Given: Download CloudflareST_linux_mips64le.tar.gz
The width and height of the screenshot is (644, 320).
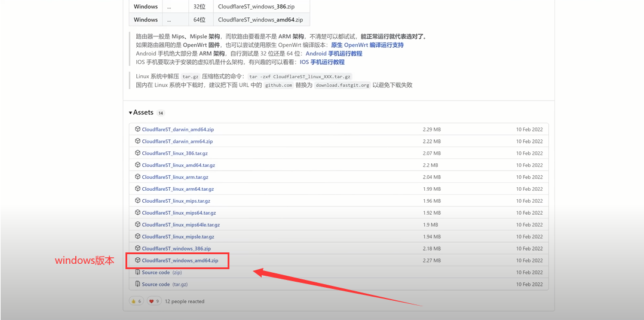Looking at the screenshot, I should coord(180,225).
